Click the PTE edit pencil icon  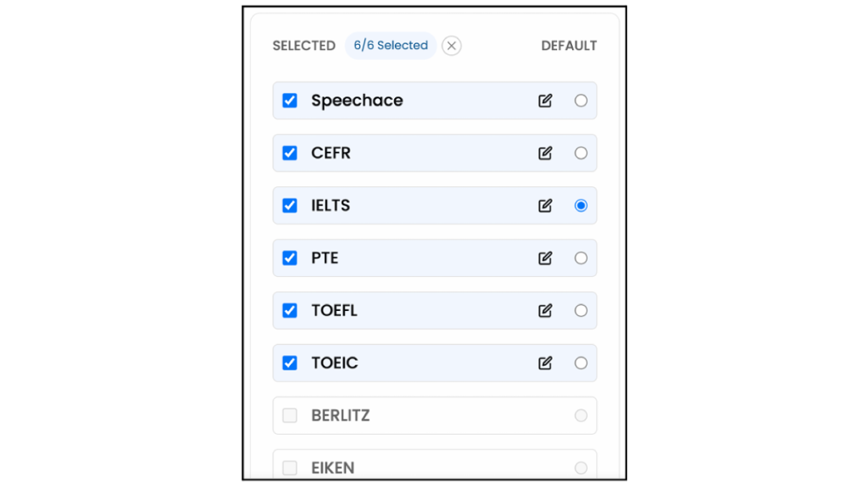[x=545, y=258]
